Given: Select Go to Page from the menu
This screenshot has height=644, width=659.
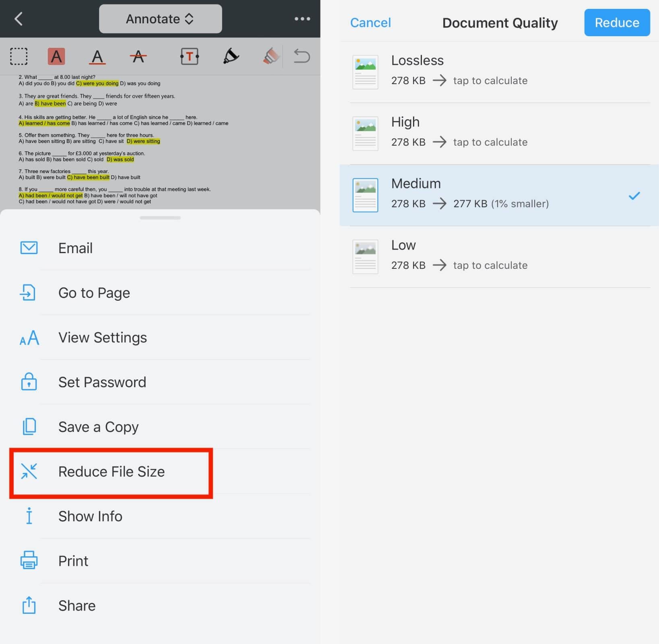Looking at the screenshot, I should point(94,293).
